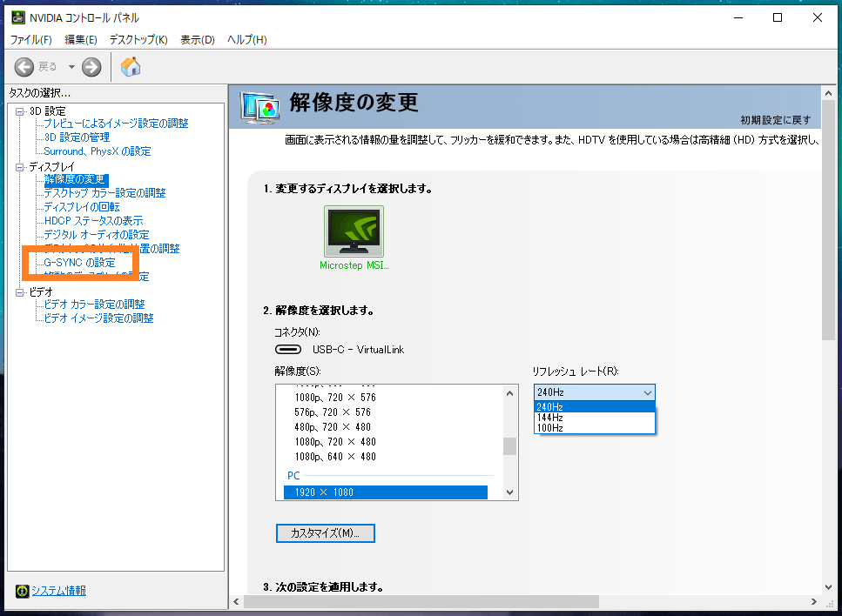The width and height of the screenshot is (842, 616).
Task: Open デスクトップ カラー設定の調整
Action: [x=104, y=193]
